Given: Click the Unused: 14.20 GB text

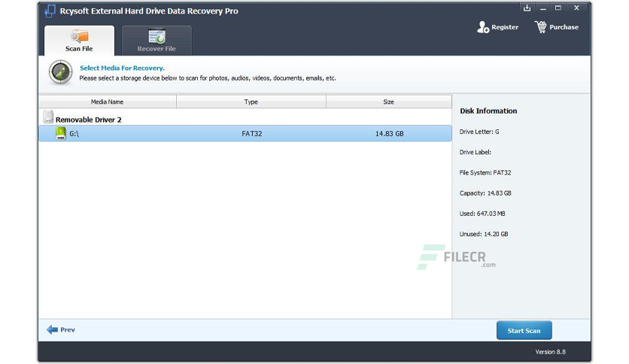Looking at the screenshot, I should click(483, 234).
